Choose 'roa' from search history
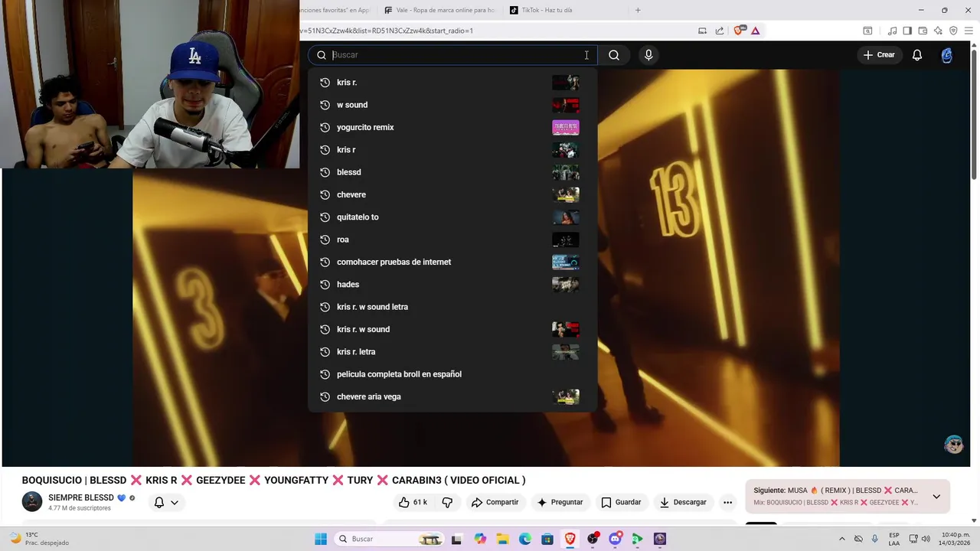The height and width of the screenshot is (551, 980). pos(452,240)
